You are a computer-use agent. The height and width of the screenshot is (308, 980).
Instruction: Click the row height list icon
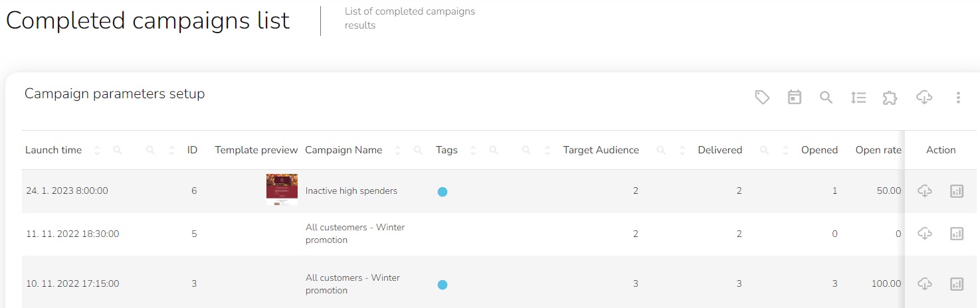pyautogui.click(x=858, y=98)
